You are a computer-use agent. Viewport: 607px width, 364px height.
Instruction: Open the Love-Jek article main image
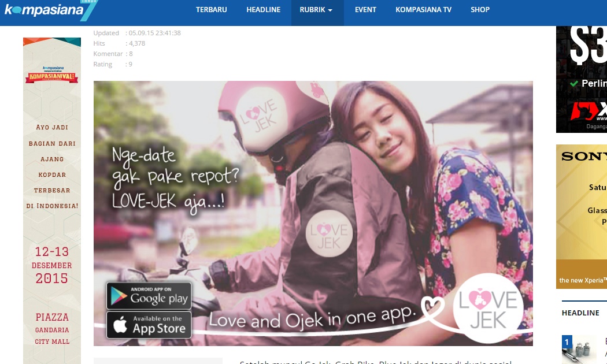tap(313, 213)
